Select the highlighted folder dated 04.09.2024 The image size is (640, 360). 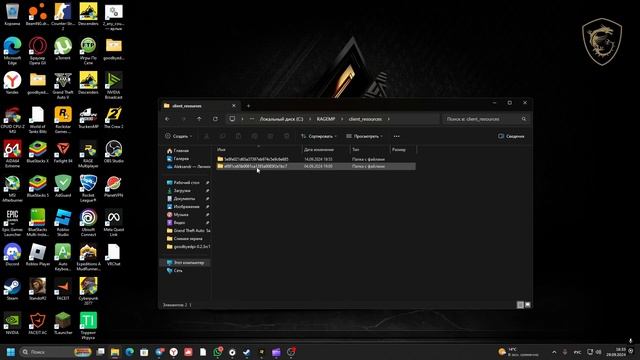(x=316, y=166)
